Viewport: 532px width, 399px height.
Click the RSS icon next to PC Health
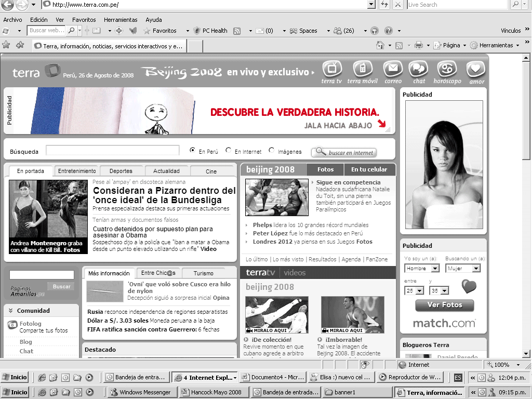pos(237,31)
